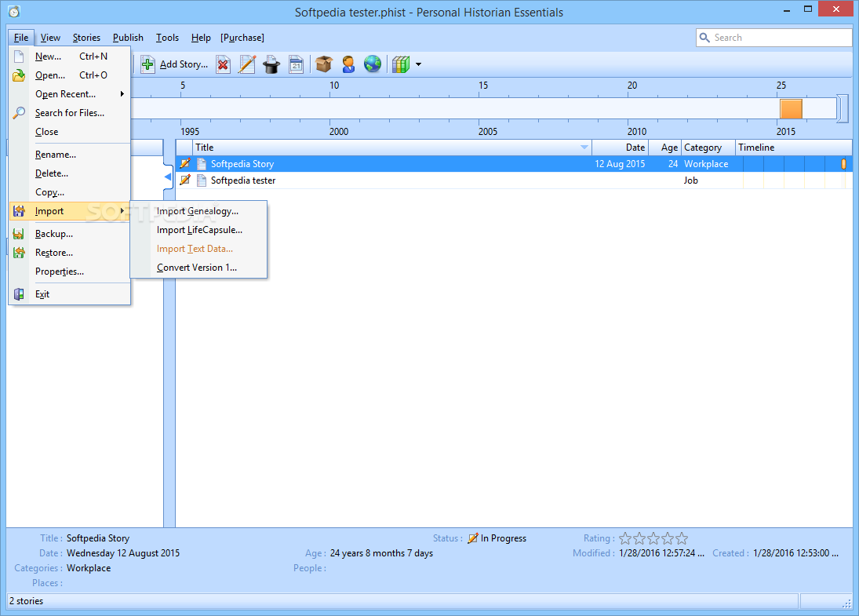Click document icon of Softpedia tester row

tap(202, 180)
